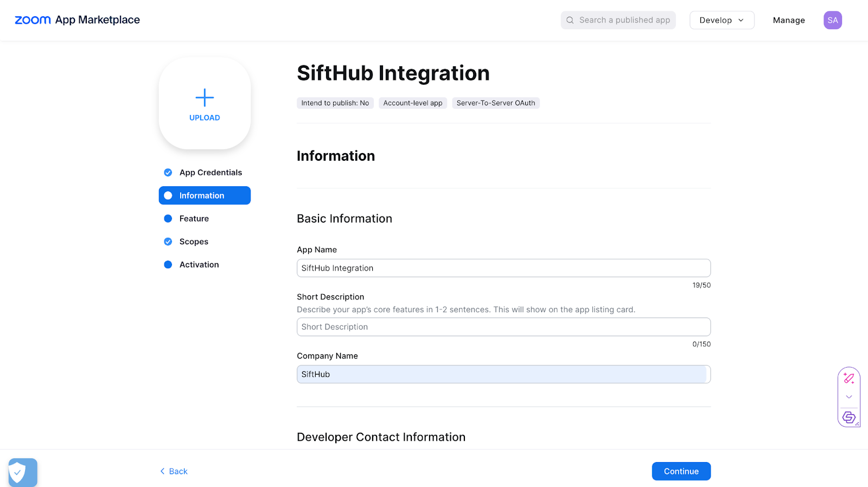Switch to the Information step

coord(205,195)
